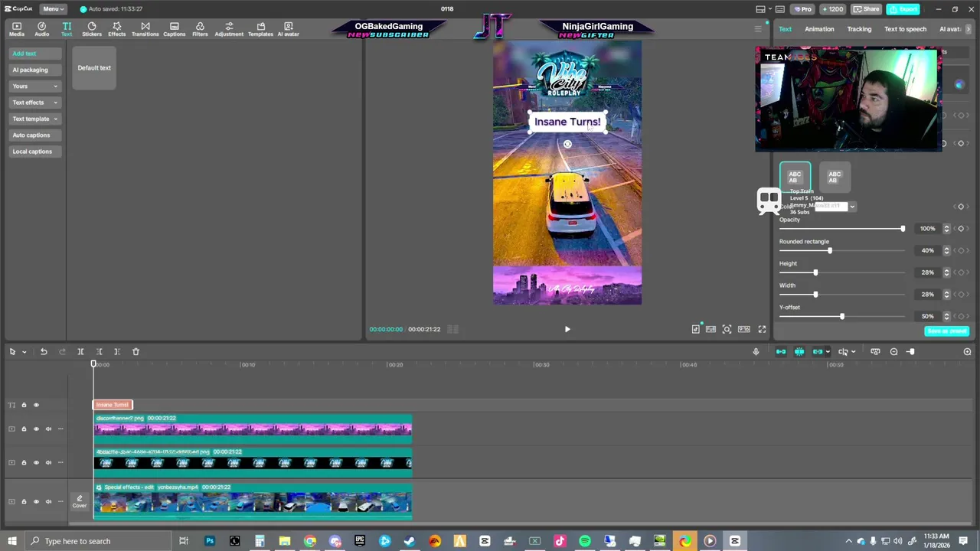Adjust the Opacity slider handle

click(x=903, y=229)
